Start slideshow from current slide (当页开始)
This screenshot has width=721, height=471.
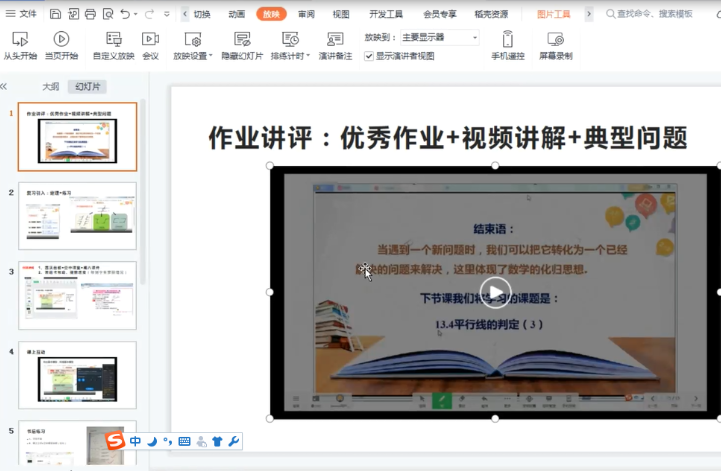pyautogui.click(x=61, y=45)
